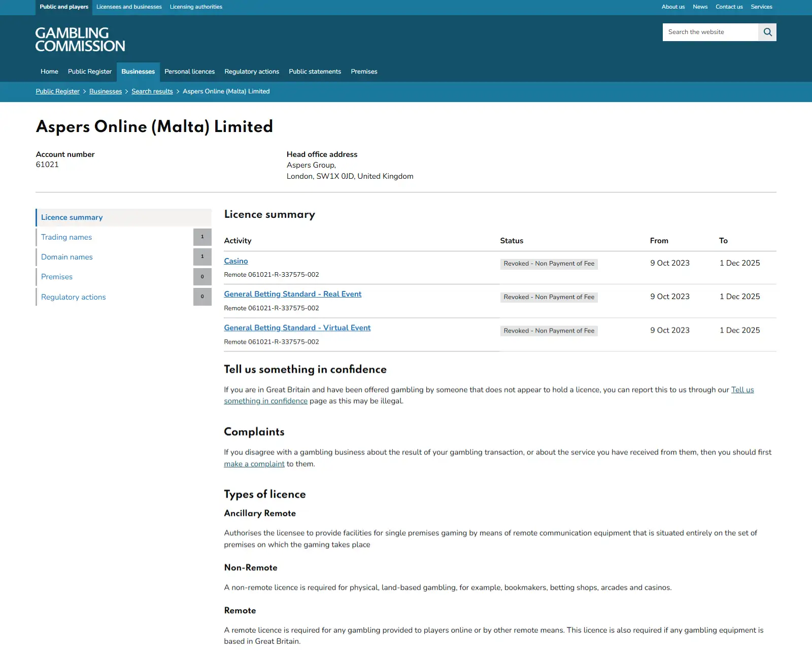This screenshot has height=651, width=812.
Task: Open Public statements navigation item
Action: pyautogui.click(x=315, y=72)
